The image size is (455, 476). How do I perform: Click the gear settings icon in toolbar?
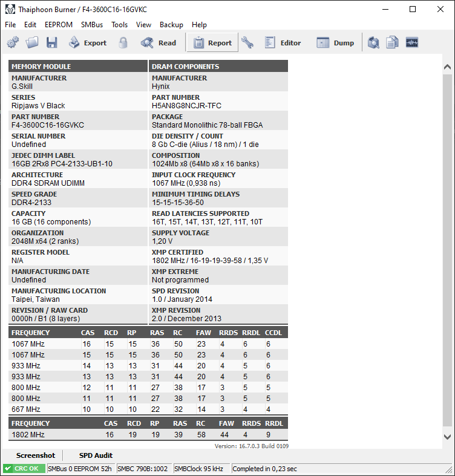click(x=13, y=42)
